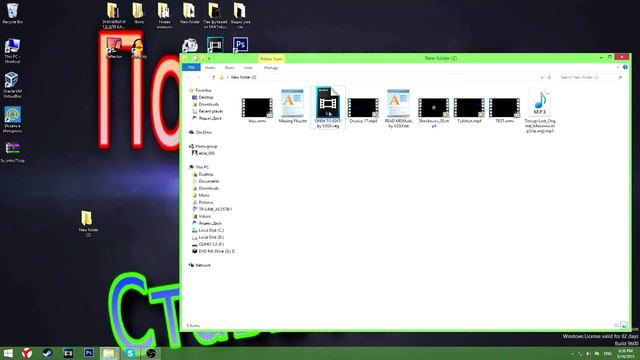Click This PC shortcut on desktop

pos(13,51)
